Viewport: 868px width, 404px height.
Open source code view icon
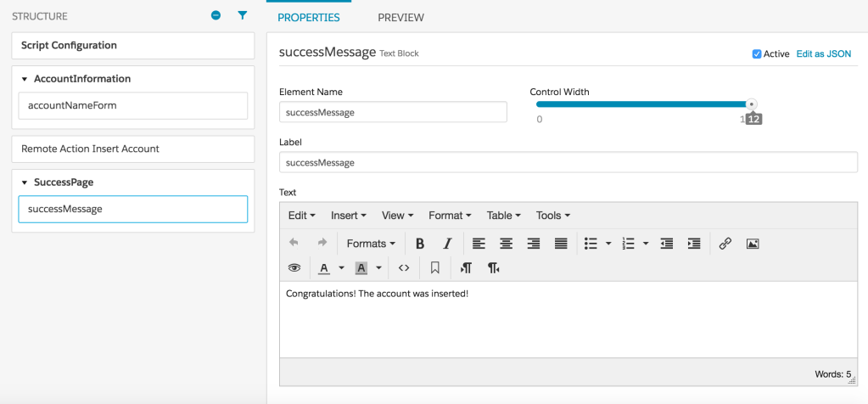tap(404, 268)
